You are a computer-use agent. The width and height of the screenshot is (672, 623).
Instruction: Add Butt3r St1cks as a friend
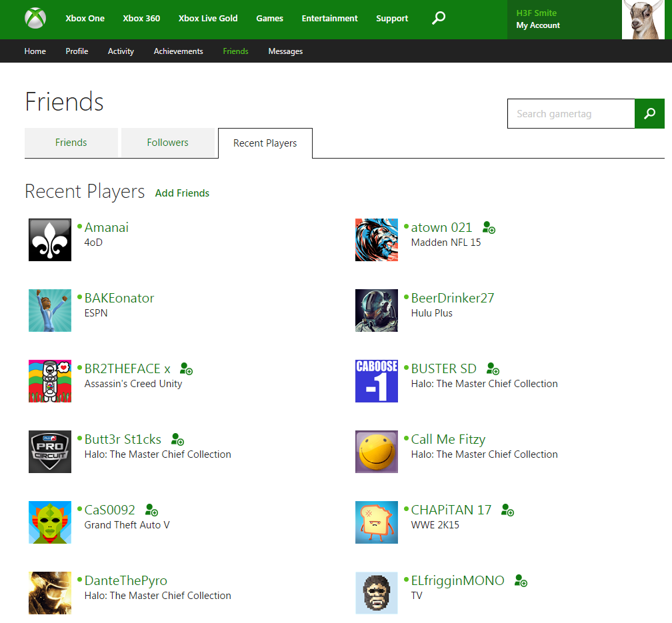178,440
